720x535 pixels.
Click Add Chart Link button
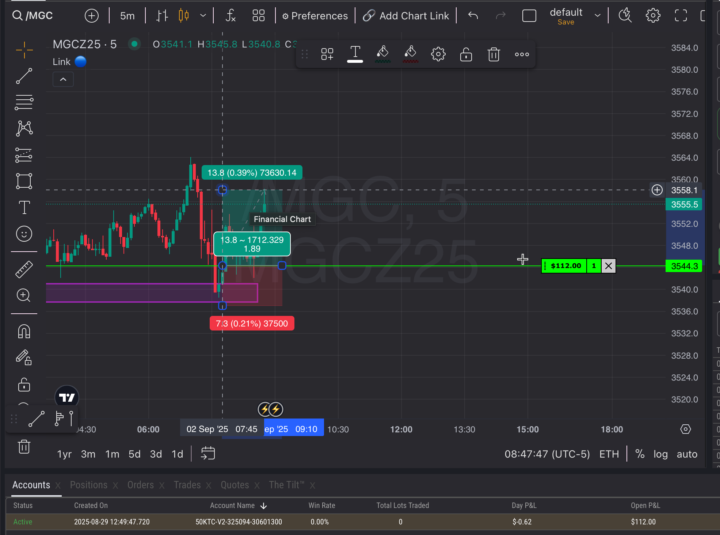tap(406, 15)
